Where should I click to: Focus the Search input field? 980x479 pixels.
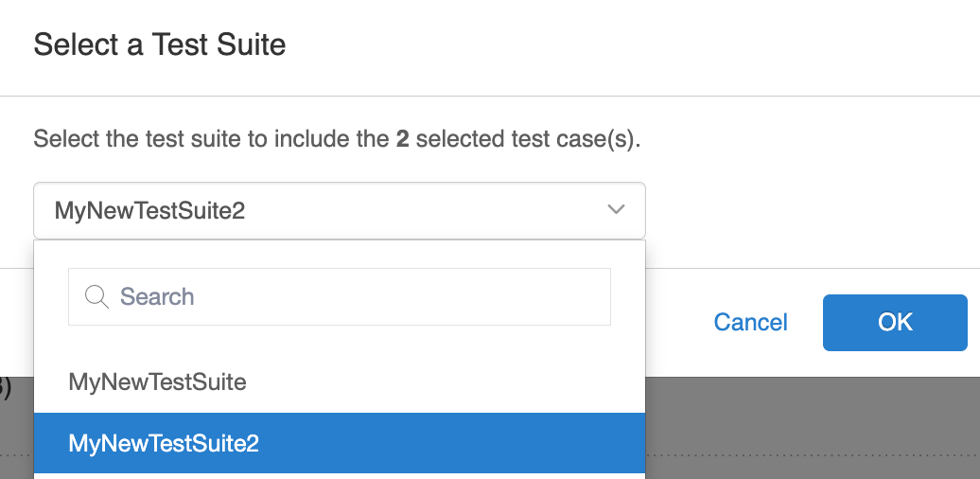(x=359, y=297)
